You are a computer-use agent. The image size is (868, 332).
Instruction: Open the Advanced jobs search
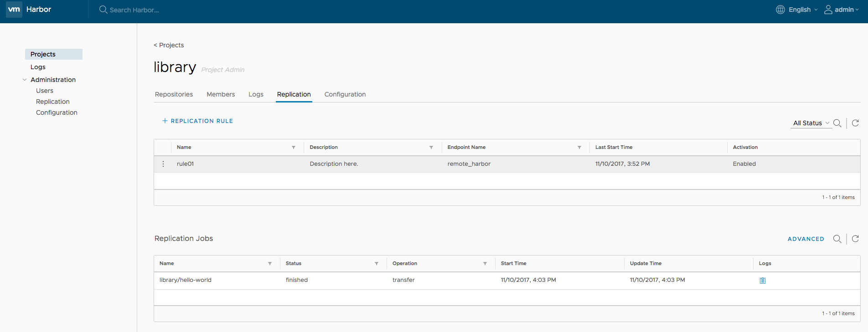(806, 239)
